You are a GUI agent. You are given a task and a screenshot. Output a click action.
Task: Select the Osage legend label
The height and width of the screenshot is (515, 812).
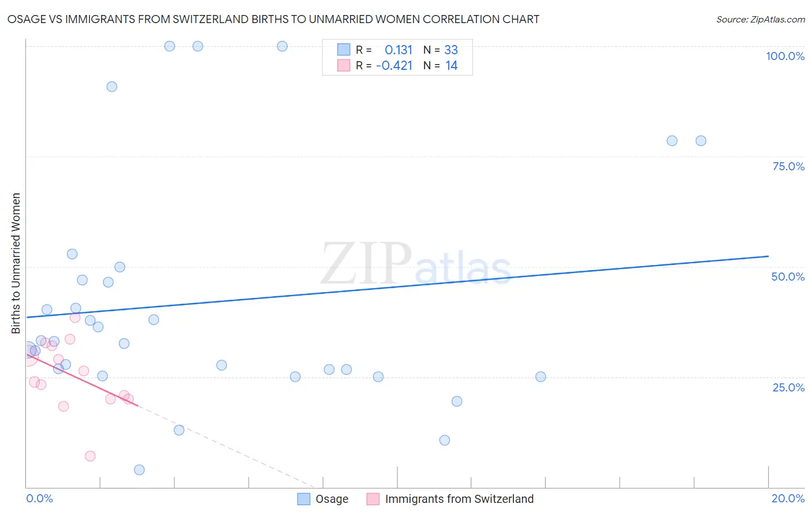pyautogui.click(x=332, y=499)
